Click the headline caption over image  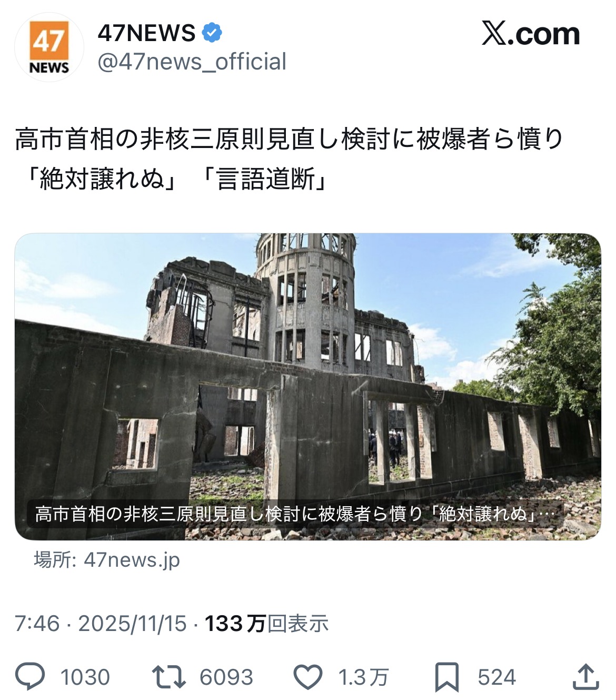(295, 513)
